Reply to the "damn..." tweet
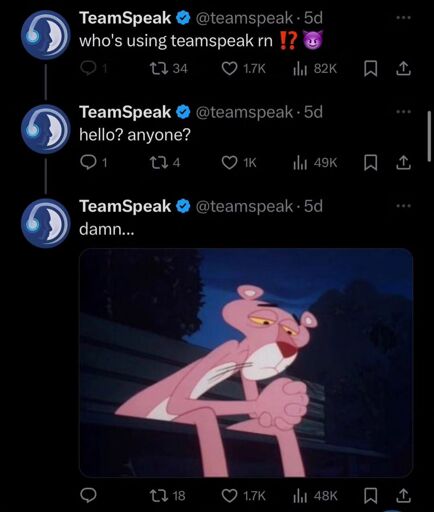The image size is (434, 512). click(x=88, y=495)
